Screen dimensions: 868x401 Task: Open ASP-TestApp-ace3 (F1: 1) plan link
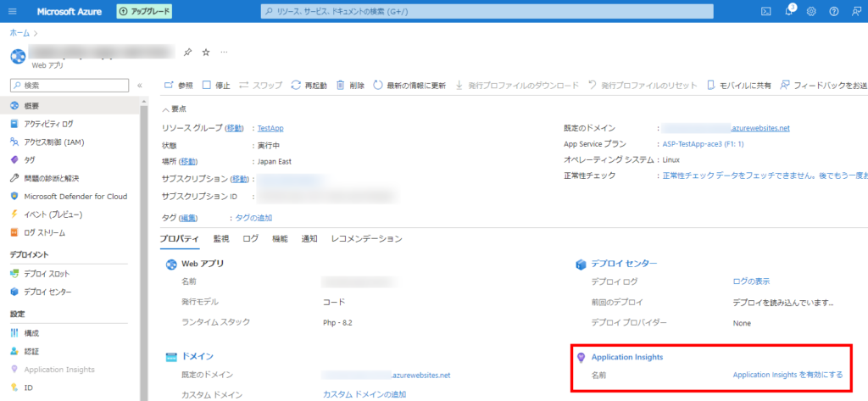tap(703, 144)
